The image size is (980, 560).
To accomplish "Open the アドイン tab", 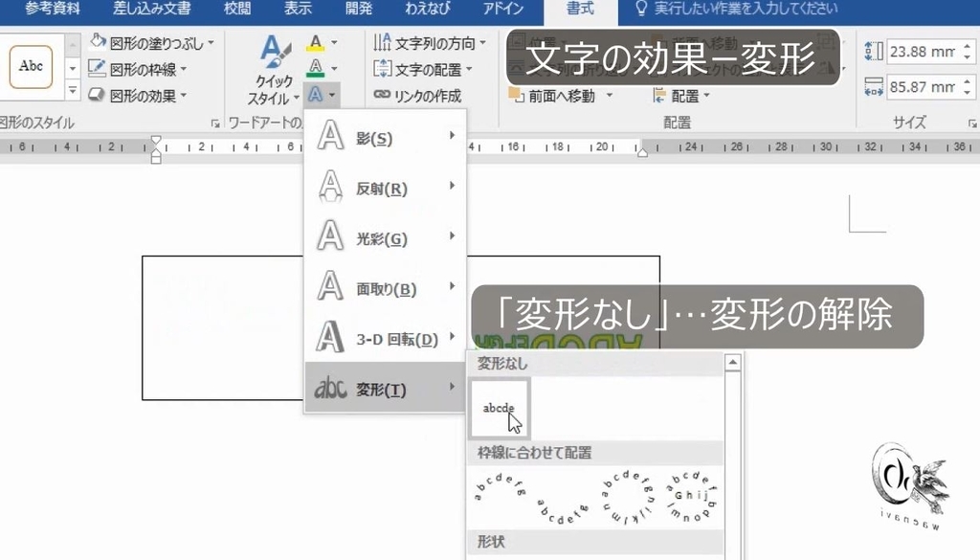I will coord(503,9).
